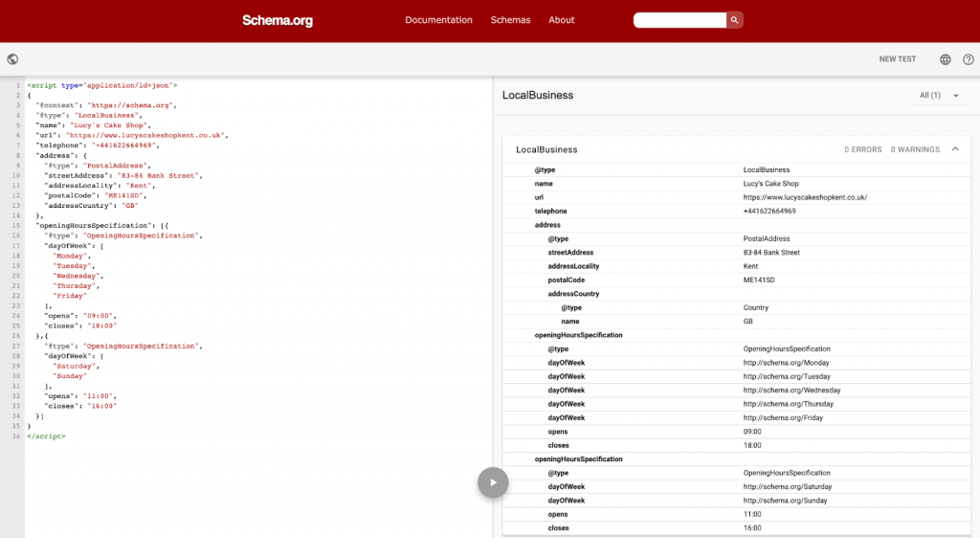Click http://schema.org/Monday value
Viewport: 980px width, 538px height.
pyautogui.click(x=787, y=363)
